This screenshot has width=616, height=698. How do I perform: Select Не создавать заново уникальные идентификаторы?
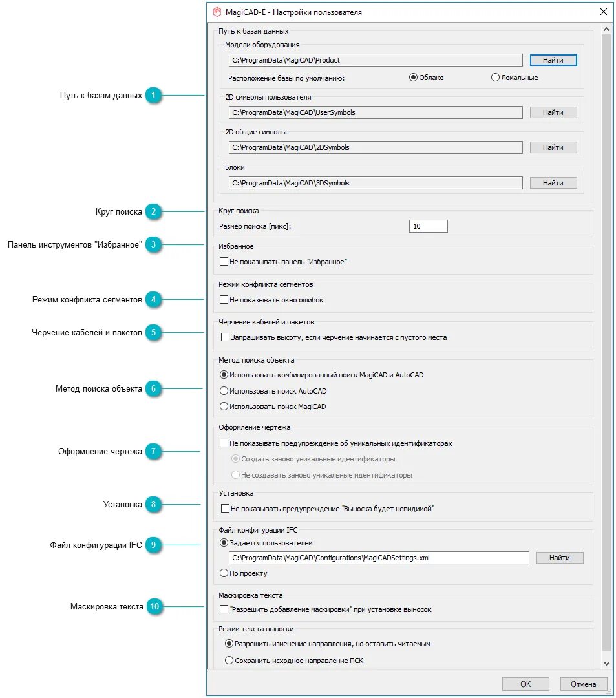(322, 475)
